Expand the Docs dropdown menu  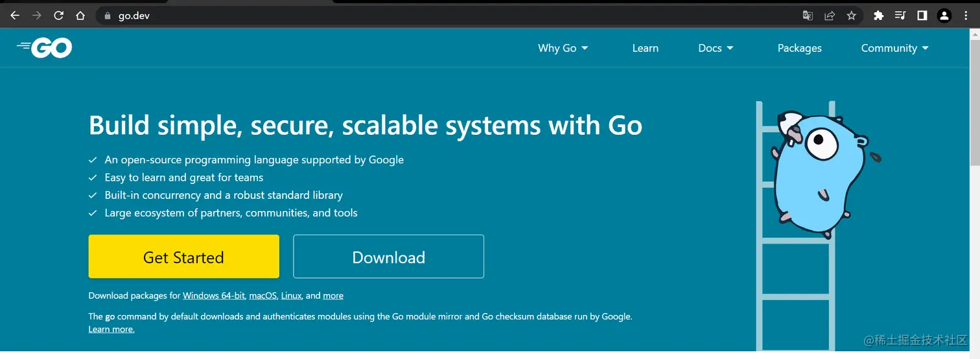pyautogui.click(x=716, y=48)
